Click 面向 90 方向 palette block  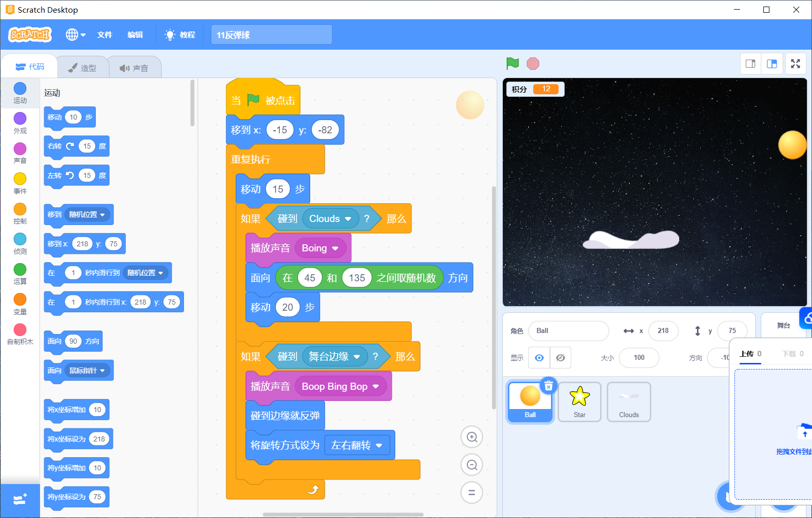click(73, 341)
